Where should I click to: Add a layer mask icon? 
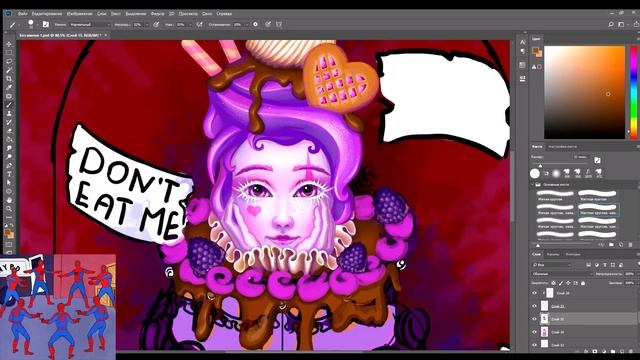(595, 351)
